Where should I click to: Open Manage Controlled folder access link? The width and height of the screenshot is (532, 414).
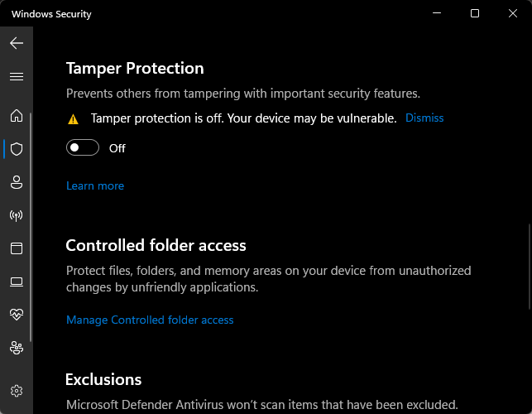(x=150, y=320)
